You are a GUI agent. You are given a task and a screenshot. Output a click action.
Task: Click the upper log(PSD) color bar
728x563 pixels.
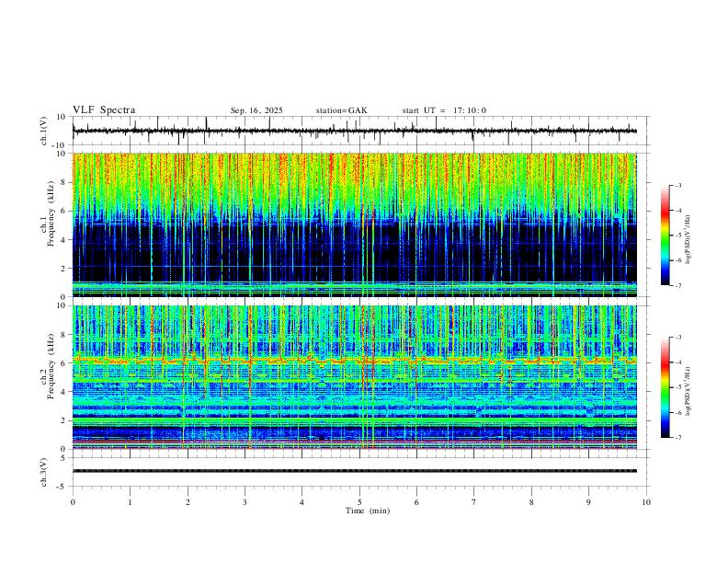click(665, 236)
